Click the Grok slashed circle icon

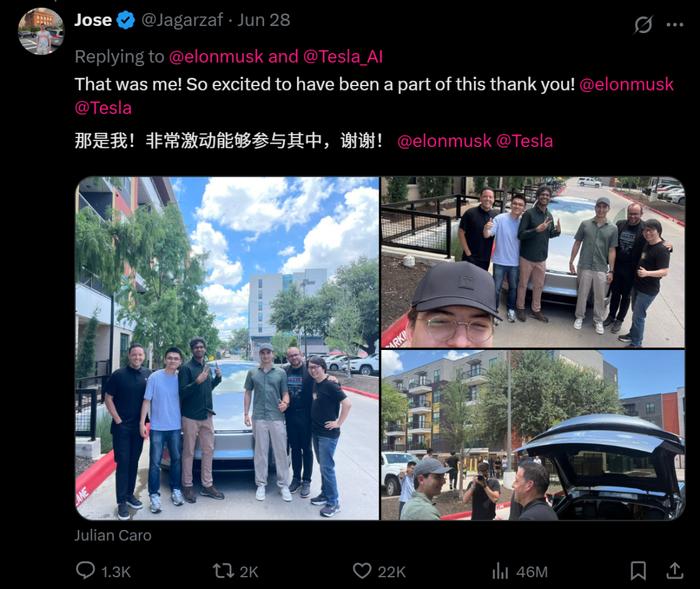[x=643, y=25]
